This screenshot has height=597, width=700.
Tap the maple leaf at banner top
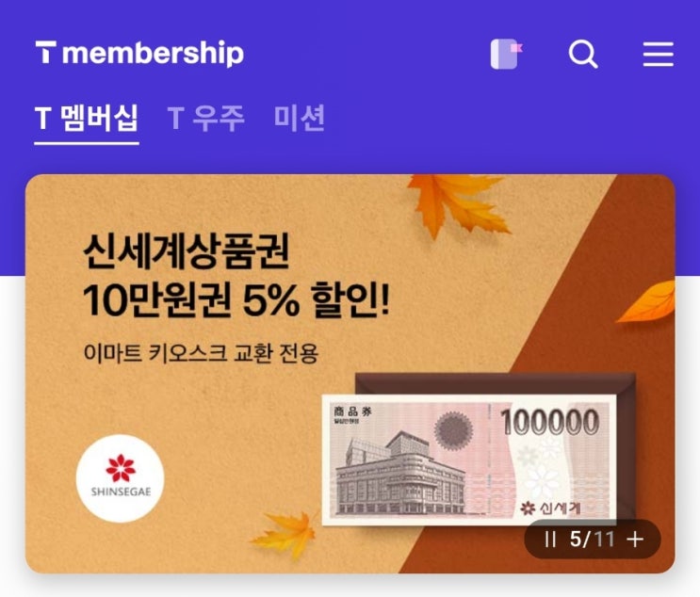[x=458, y=207]
